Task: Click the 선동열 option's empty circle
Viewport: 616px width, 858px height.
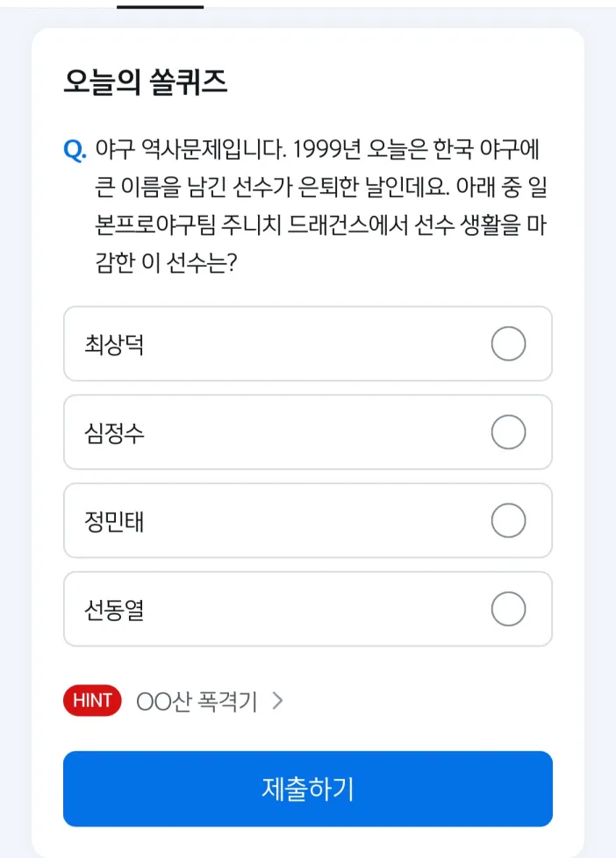Action: [509, 609]
